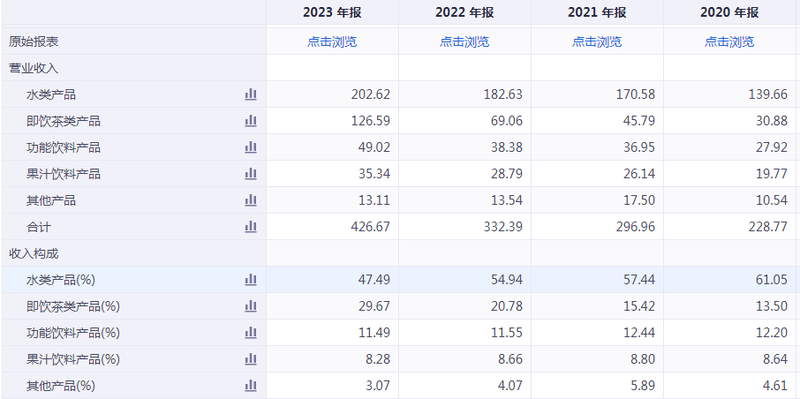Open chart icon for 即饮茶类产品 revenue row
This screenshot has height=399, width=800.
251,121
